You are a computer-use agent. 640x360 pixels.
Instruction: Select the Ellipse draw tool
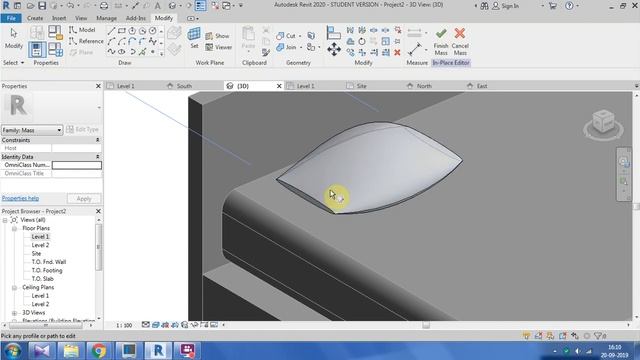[122, 52]
